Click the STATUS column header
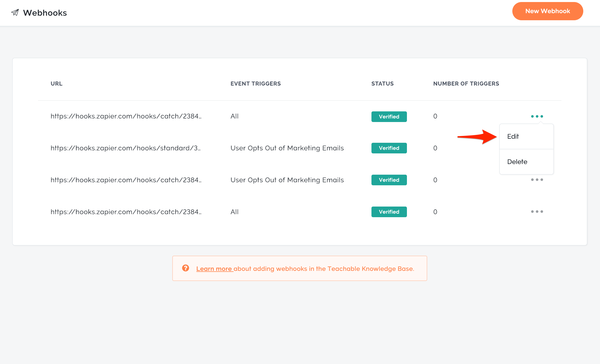600x364 pixels. (x=382, y=84)
